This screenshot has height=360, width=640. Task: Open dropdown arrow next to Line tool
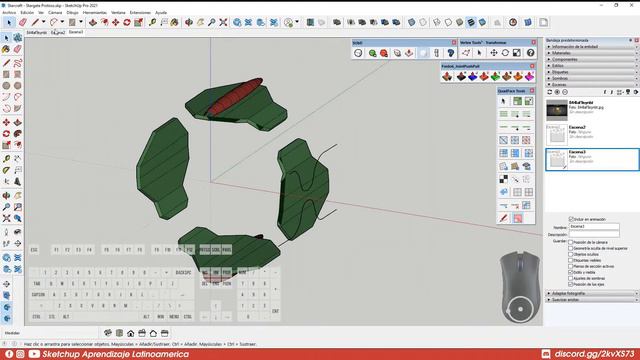(x=43, y=22)
